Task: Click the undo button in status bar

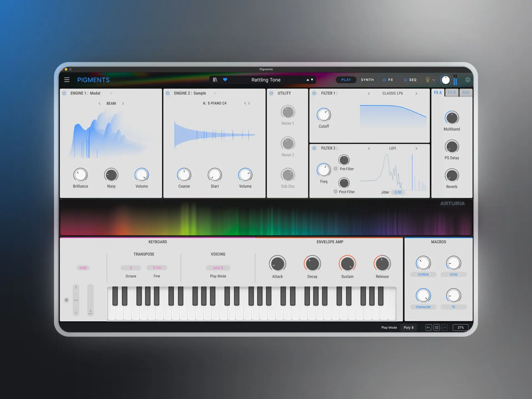Action: click(x=429, y=328)
